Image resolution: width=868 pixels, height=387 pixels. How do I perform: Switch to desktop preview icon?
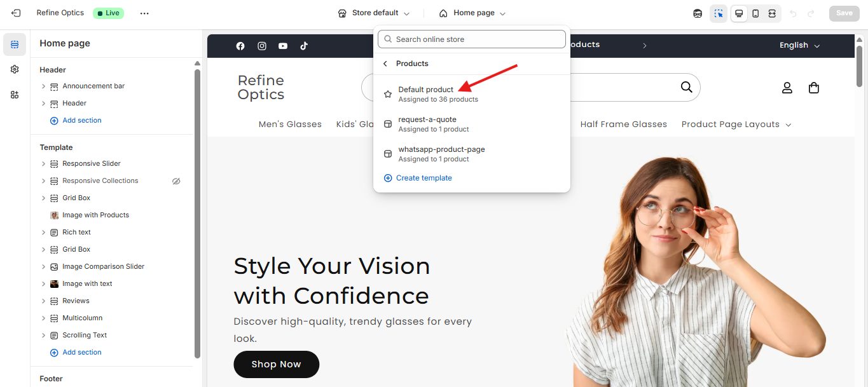pos(739,13)
